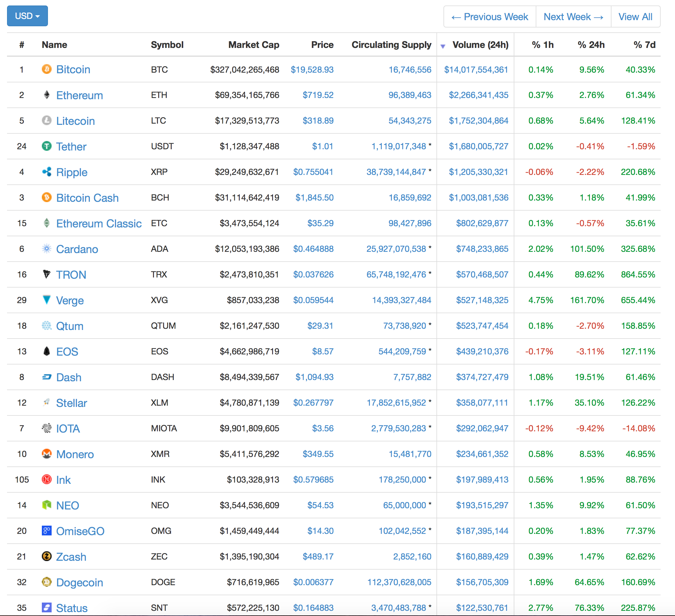Click the Cardano logo icon
This screenshot has width=675, height=616.
[46, 248]
